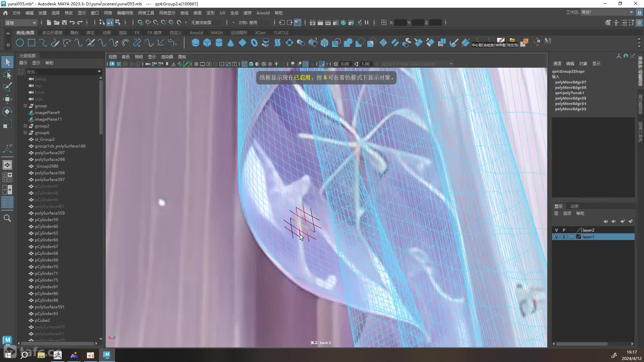Viewport: 644px width, 362px height.
Task: Create a NURBS cone from shelf
Action: coord(230,43)
